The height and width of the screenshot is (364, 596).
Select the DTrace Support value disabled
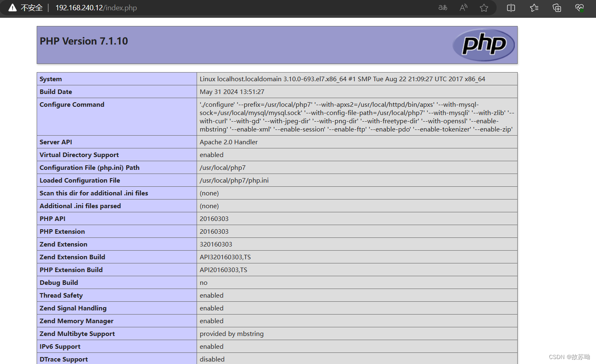(x=212, y=359)
